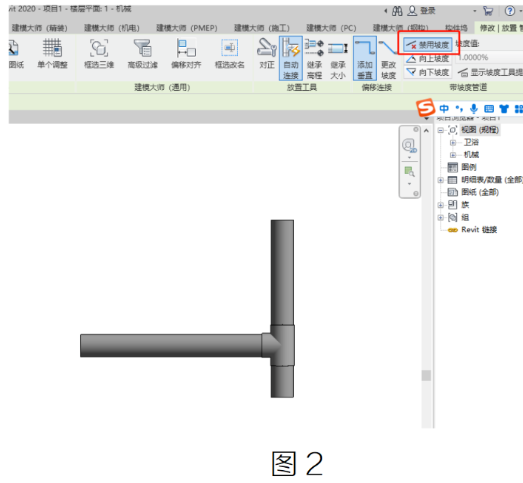Viewport: 523px width, 483px height.
Task: Open the shopping cart store icon
Action: coord(488,11)
